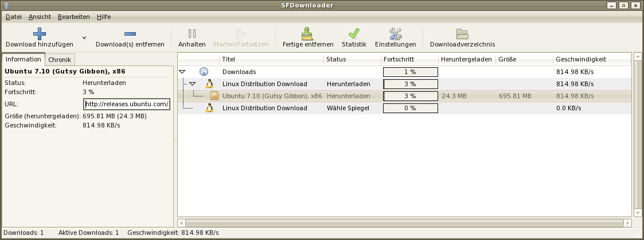This screenshot has width=644, height=240.
Task: Open the Downloadverzeichnis folder icon
Action: click(462, 34)
